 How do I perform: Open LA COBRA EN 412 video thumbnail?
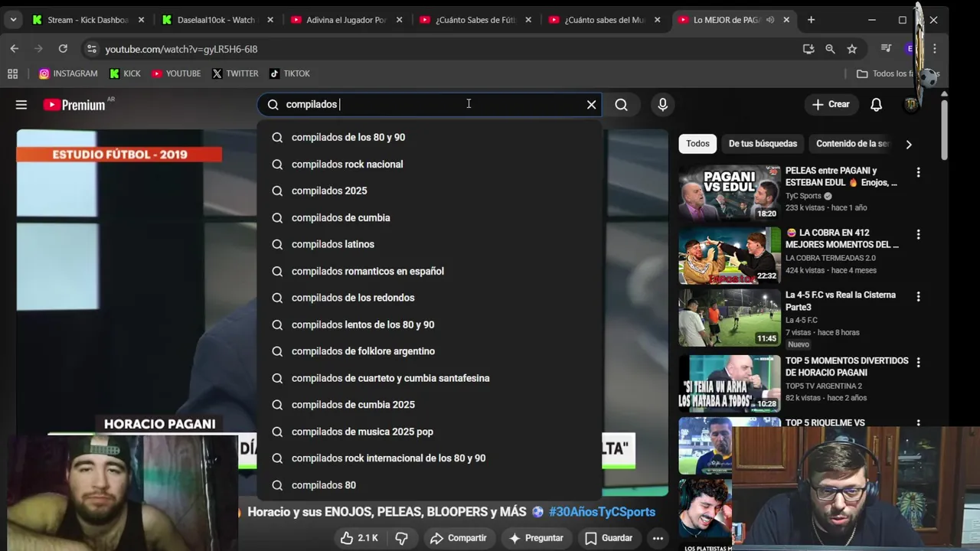(730, 256)
